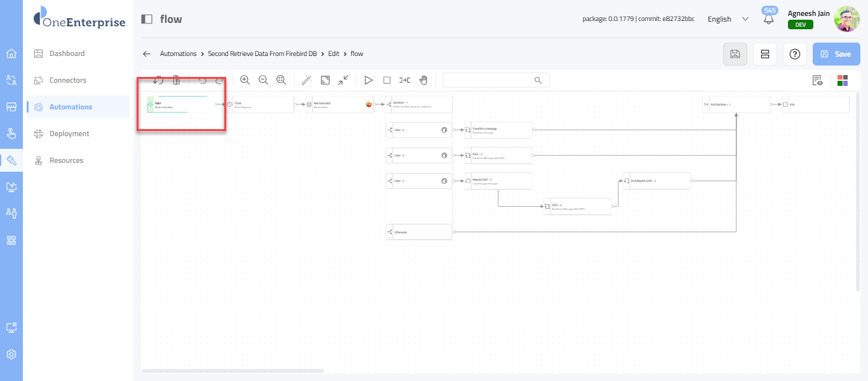868x381 pixels.
Task: Run the flow with the play icon
Action: pyautogui.click(x=368, y=80)
